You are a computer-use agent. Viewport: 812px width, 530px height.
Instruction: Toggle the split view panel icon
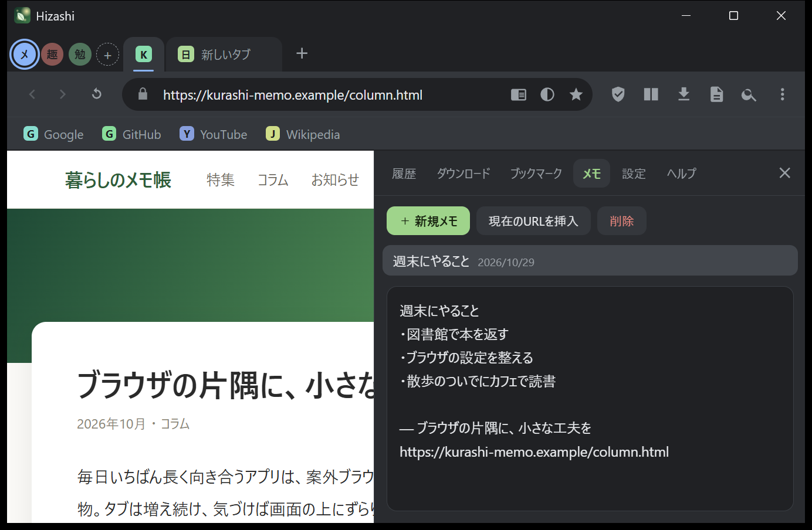click(x=651, y=94)
